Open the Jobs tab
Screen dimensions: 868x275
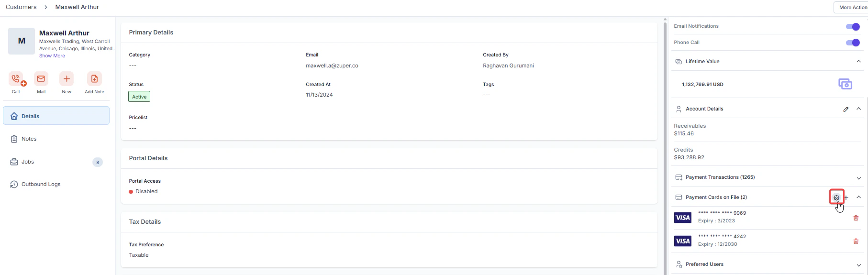[56, 162]
